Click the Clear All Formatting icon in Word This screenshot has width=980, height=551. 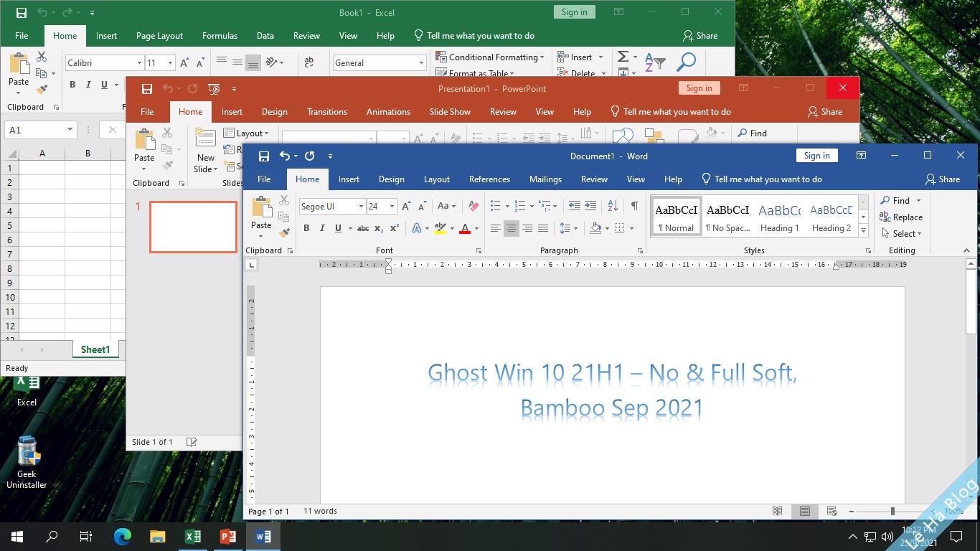click(x=473, y=206)
